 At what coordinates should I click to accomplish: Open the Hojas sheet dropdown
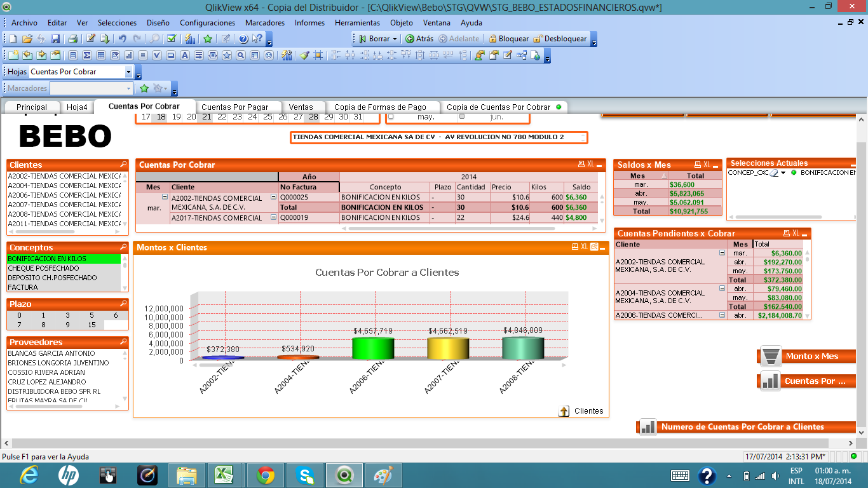pyautogui.click(x=129, y=72)
